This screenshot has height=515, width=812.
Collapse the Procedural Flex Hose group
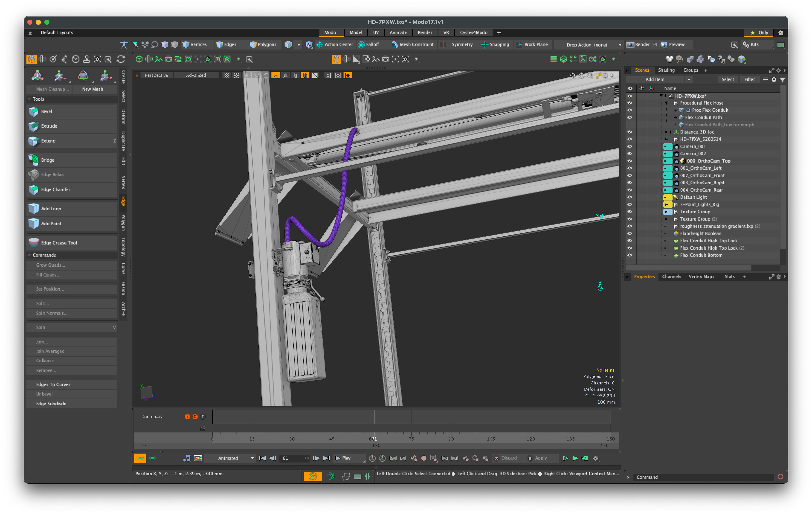[666, 103]
